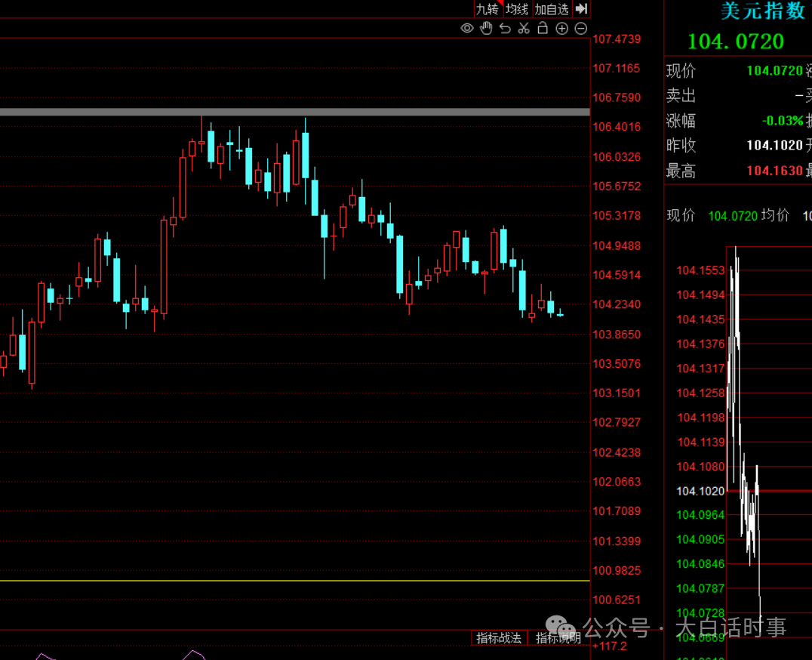Click the 104.2340 price axis label
The image size is (812, 660).
point(617,304)
